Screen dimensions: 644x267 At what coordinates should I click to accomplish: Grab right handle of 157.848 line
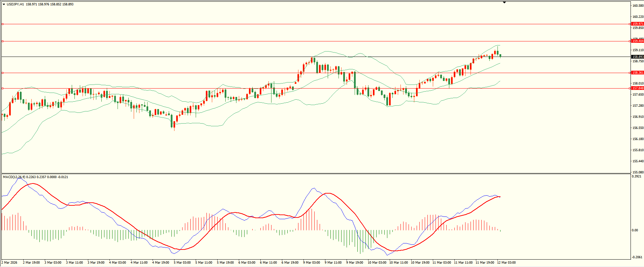tap(630, 88)
